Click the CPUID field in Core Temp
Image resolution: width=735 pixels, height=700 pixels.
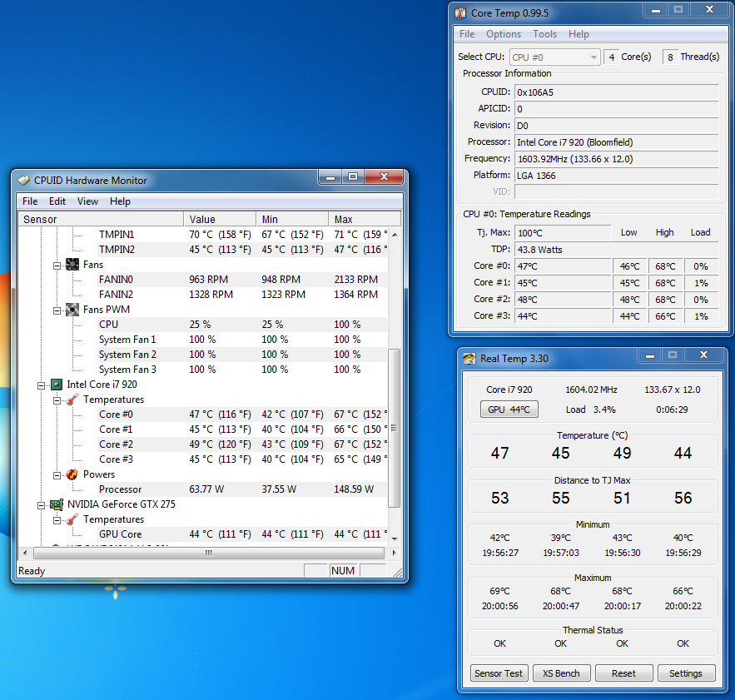click(617, 92)
